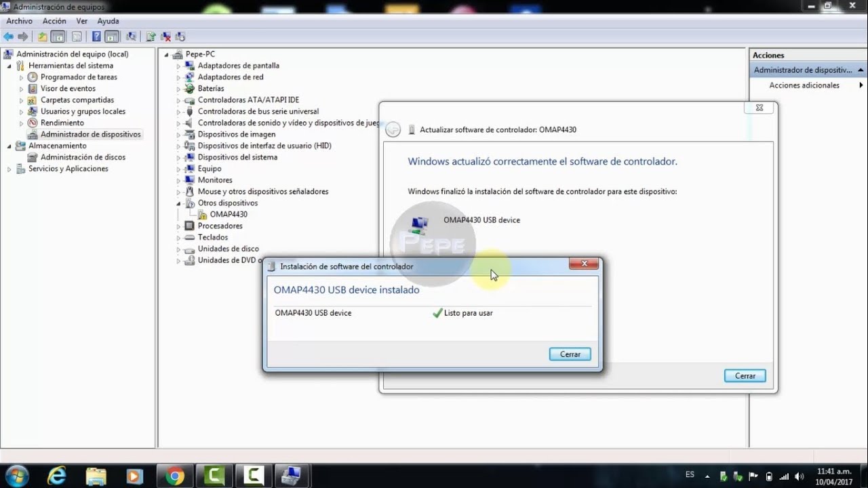Click the Forward arrow in toolbar

tap(23, 37)
